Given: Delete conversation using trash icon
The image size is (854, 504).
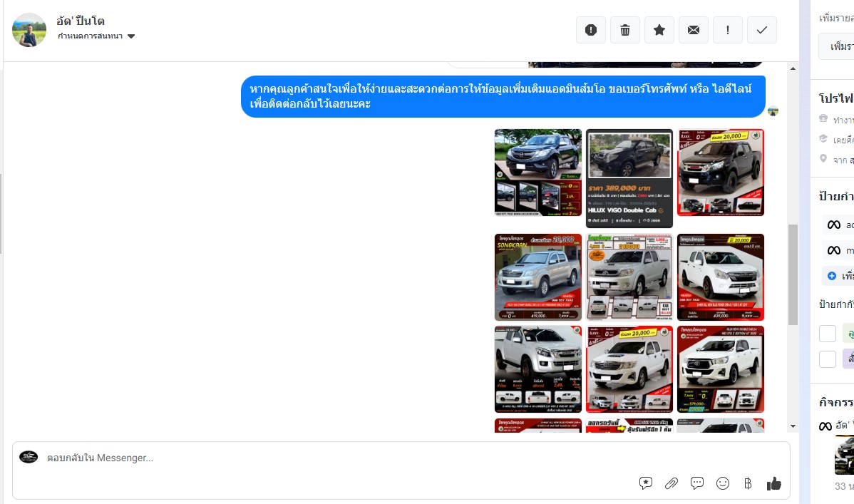Looking at the screenshot, I should tap(625, 30).
